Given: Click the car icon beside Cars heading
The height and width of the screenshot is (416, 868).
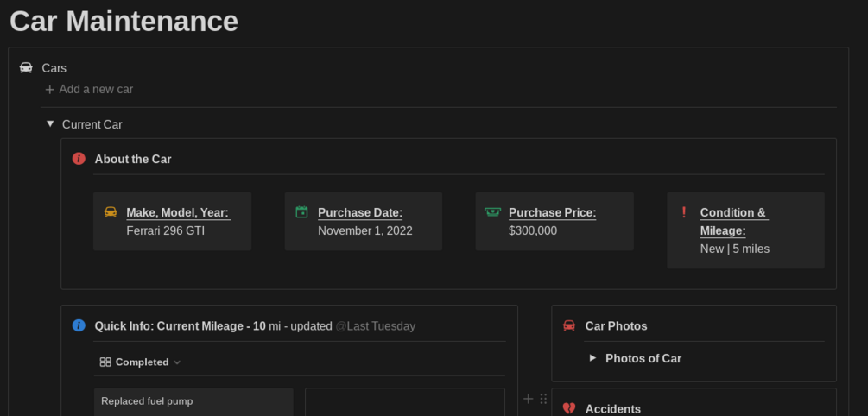Looking at the screenshot, I should [x=27, y=68].
